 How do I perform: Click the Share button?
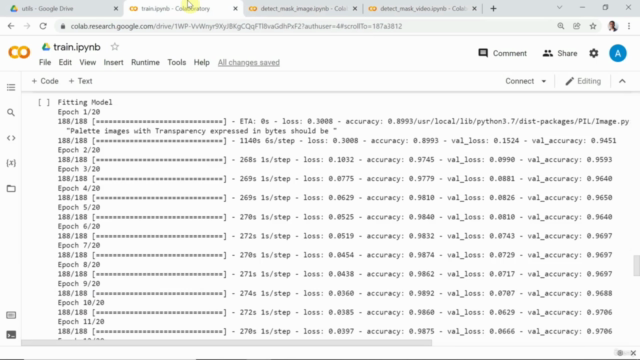560,53
